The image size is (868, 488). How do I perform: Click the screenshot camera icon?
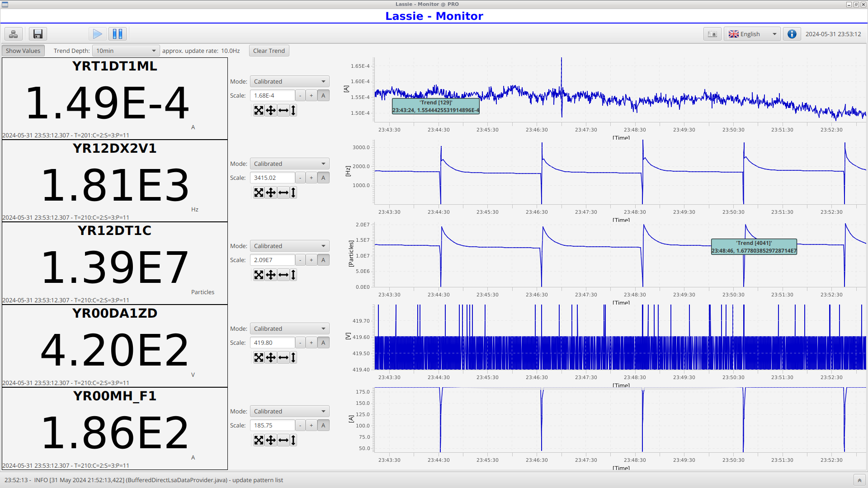coord(712,34)
